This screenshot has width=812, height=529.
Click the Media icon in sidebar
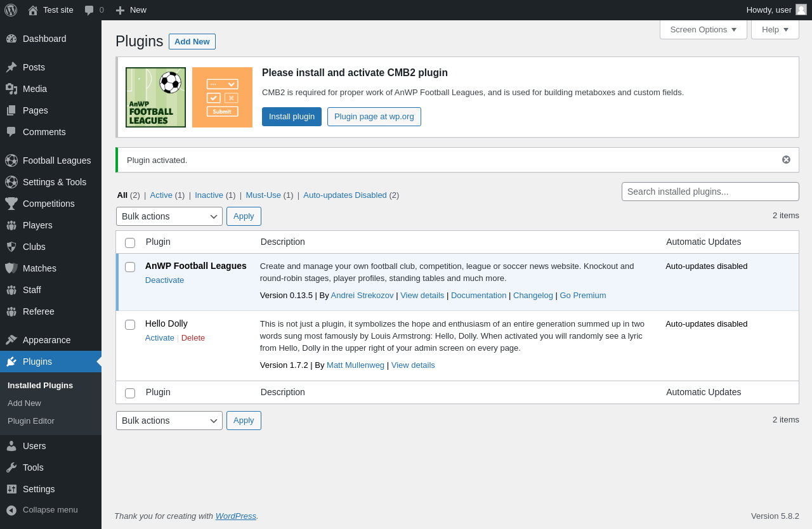(11, 89)
